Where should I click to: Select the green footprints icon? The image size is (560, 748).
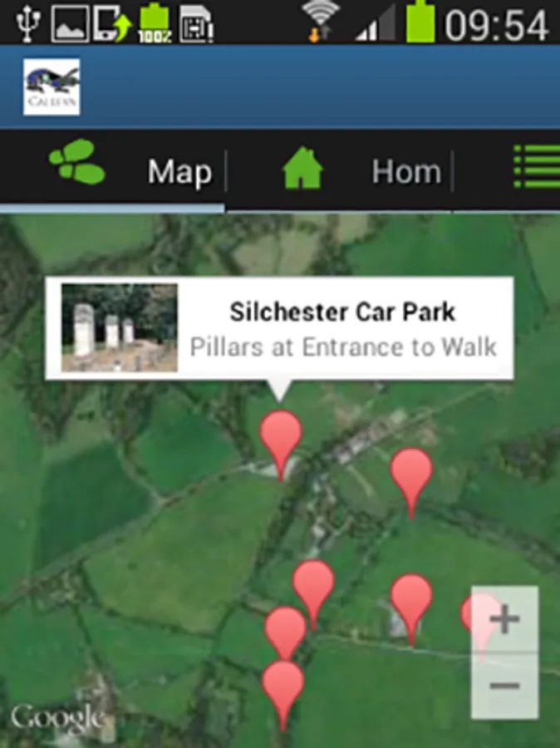click(x=77, y=161)
